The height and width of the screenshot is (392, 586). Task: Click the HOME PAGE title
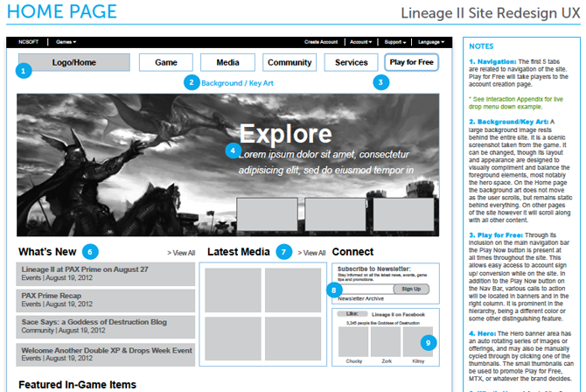(x=62, y=11)
